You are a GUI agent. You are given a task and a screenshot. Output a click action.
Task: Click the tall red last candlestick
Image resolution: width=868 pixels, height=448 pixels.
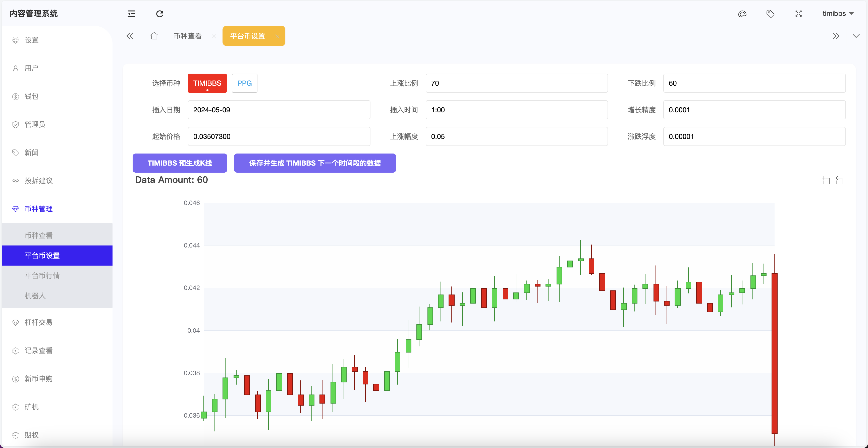[774, 353]
